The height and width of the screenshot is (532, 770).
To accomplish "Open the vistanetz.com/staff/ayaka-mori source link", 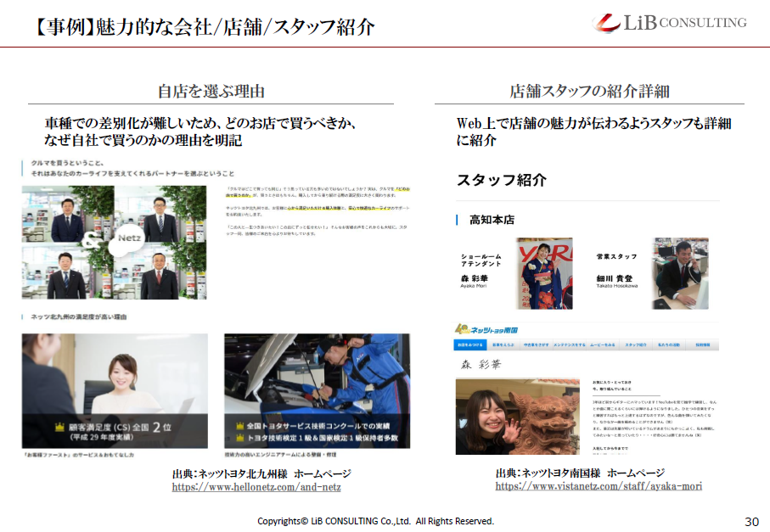I will [599, 486].
